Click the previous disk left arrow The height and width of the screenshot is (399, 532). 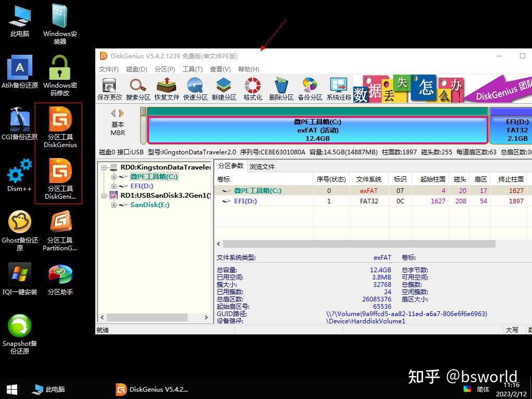(x=113, y=113)
